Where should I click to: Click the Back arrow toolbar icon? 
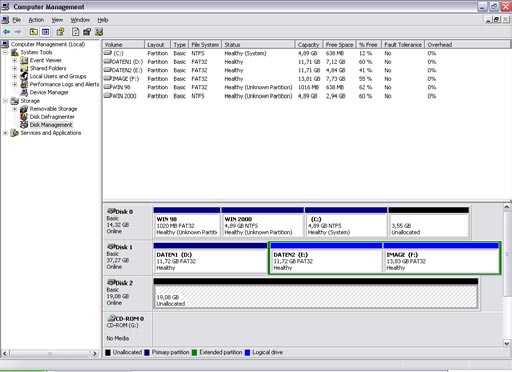pyautogui.click(x=6, y=32)
